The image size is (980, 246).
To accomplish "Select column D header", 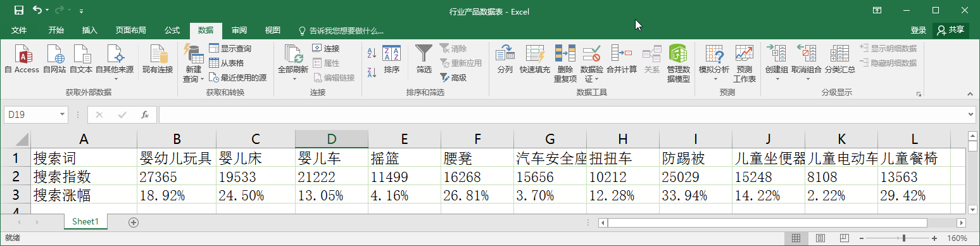I will click(x=332, y=139).
